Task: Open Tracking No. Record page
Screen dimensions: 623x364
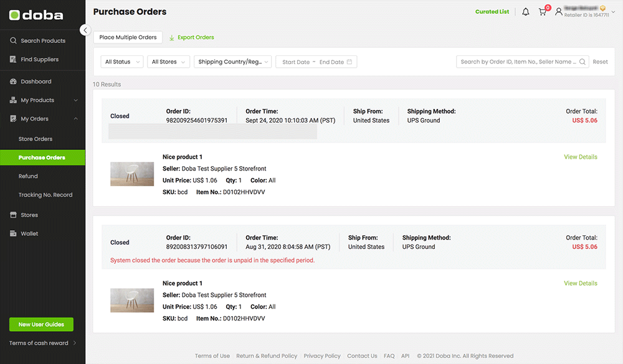Action: (45, 195)
